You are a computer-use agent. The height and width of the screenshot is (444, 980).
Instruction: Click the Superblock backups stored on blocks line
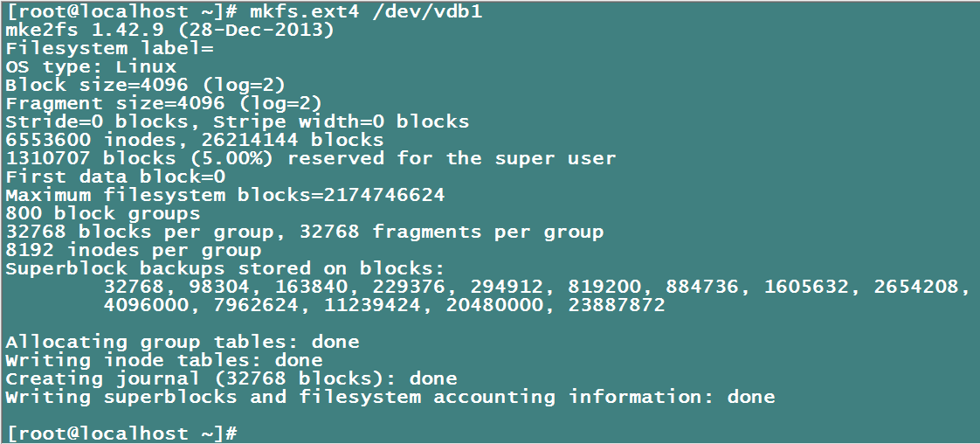click(224, 268)
